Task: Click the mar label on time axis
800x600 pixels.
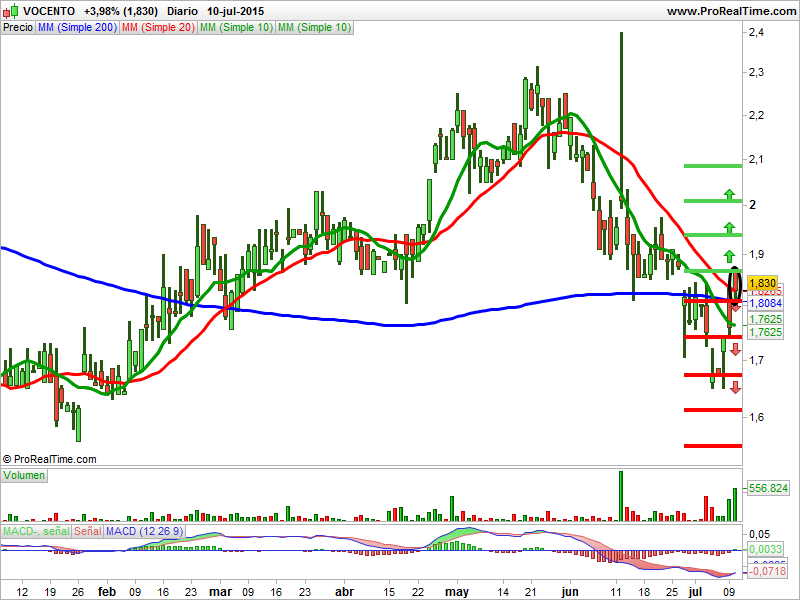Action: coord(220,592)
